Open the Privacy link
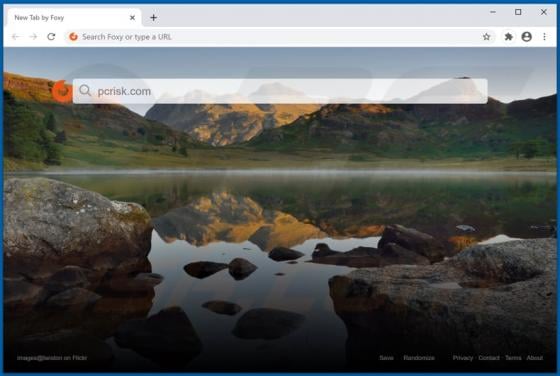The image size is (560, 376). coord(462,358)
